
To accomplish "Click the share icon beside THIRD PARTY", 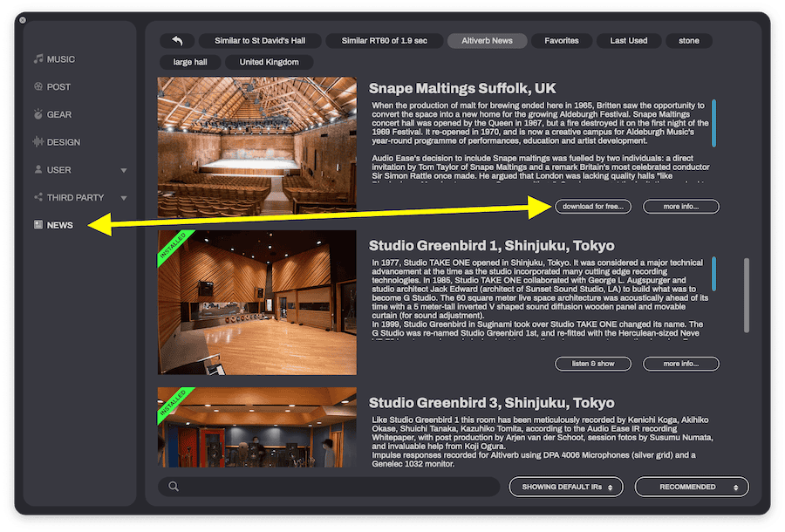I will tap(38, 197).
